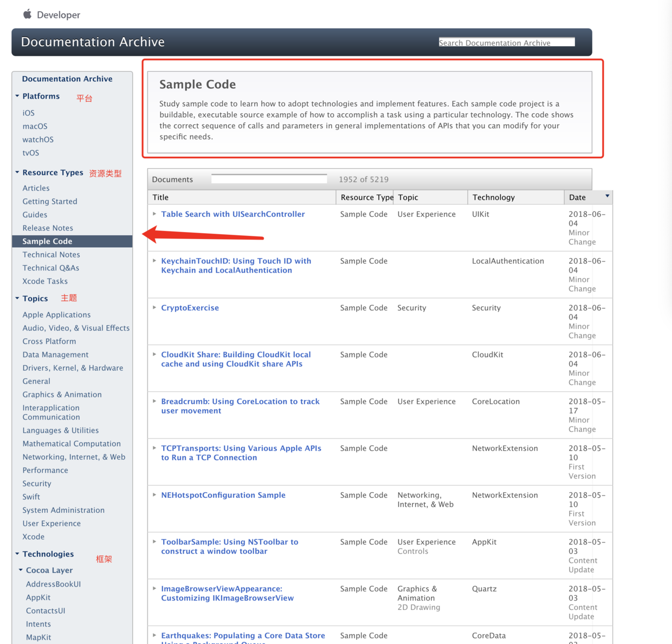672x644 pixels.
Task: Expand the CloudKit Share row disclosure triangle
Action: click(154, 355)
